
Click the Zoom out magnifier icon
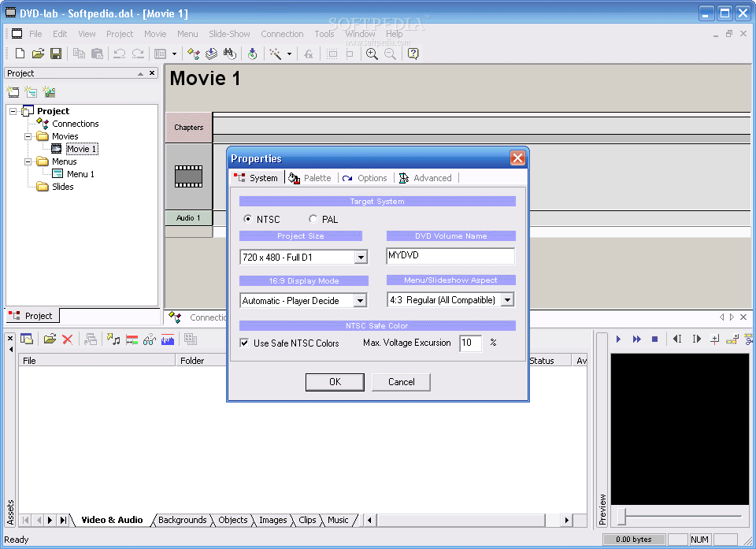tap(390, 54)
